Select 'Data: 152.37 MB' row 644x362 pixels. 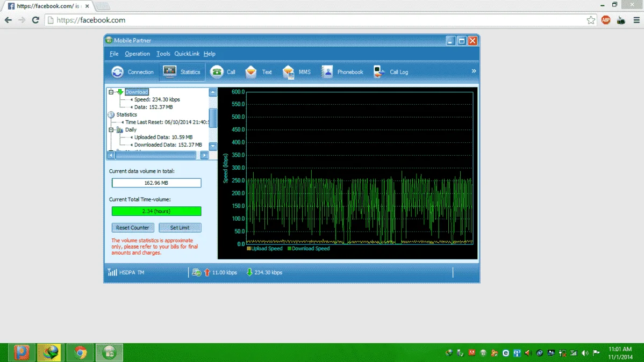[153, 107]
